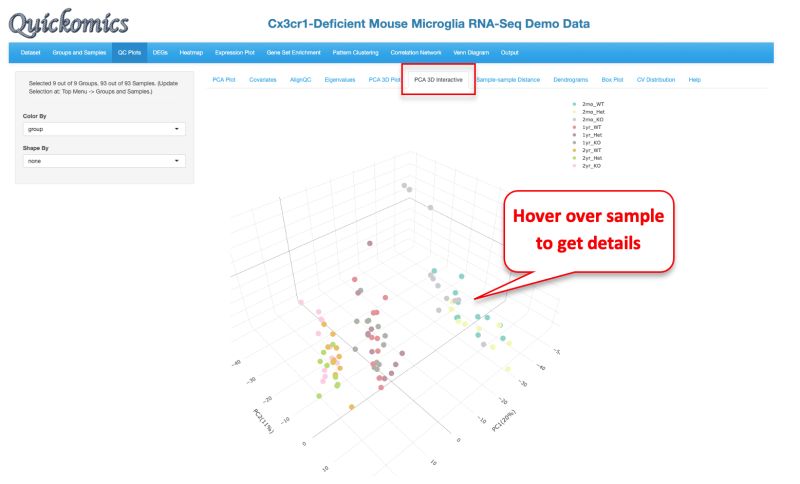800x484 pixels.
Task: Toggle 1yr_KO trace in the legend
Action: point(588,143)
